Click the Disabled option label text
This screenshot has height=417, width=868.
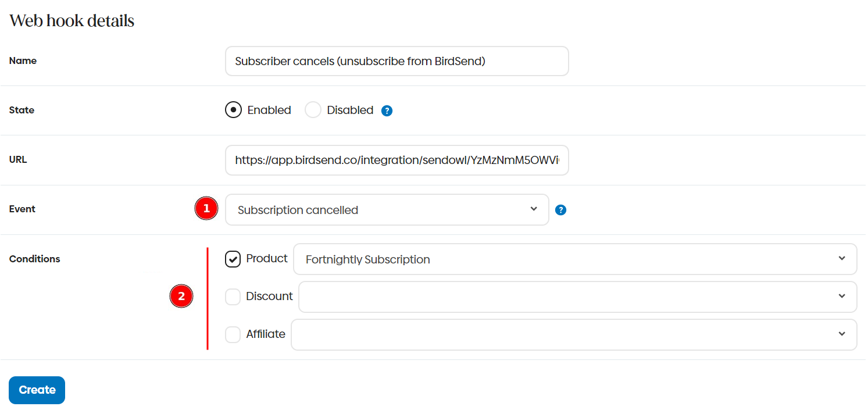(x=350, y=110)
